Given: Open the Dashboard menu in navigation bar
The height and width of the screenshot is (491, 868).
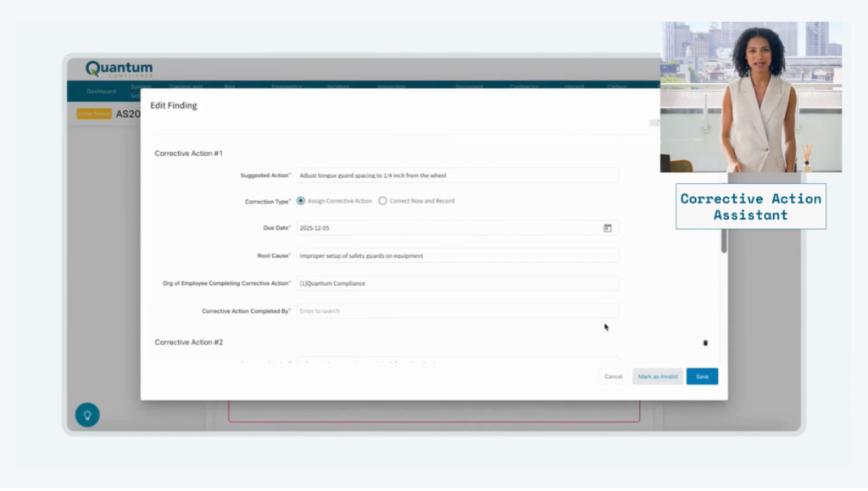Looking at the screenshot, I should 101,91.
